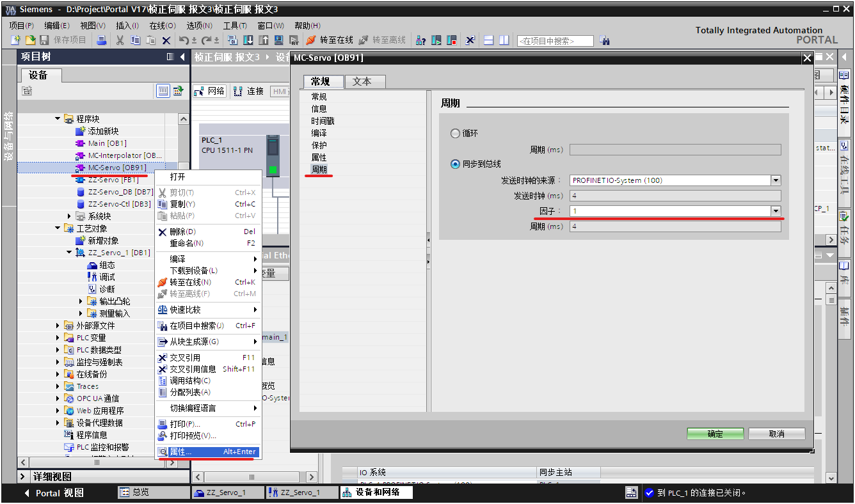Open the 总览 overview tab
The image size is (855, 504).
[154, 492]
